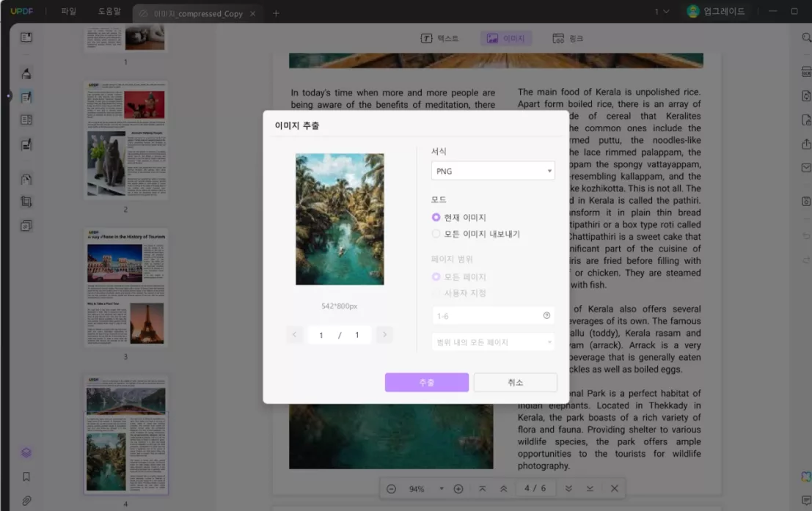Click the Send by email envelope icon
Viewport: 812px width, 511px height.
pos(806,168)
